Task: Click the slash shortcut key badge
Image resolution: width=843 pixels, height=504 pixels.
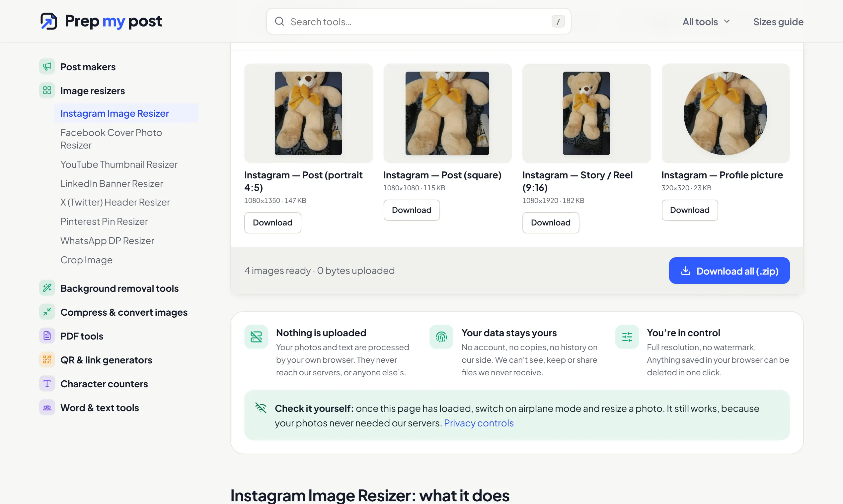Action: click(x=558, y=22)
